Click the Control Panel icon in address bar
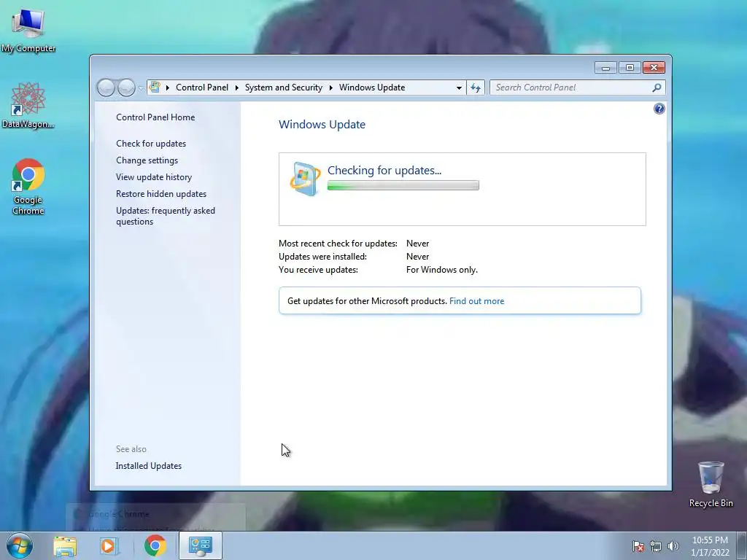Image resolution: width=747 pixels, height=560 pixels. pos(155,87)
